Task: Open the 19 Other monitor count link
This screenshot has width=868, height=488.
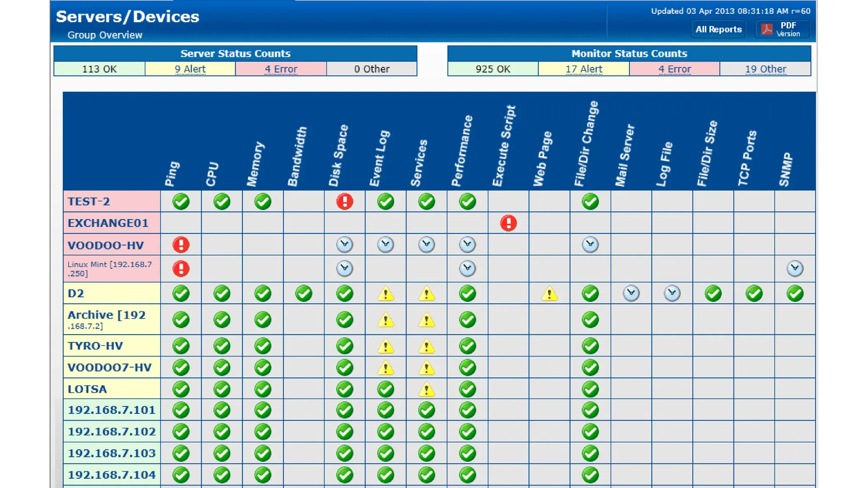Action: pyautogui.click(x=765, y=69)
